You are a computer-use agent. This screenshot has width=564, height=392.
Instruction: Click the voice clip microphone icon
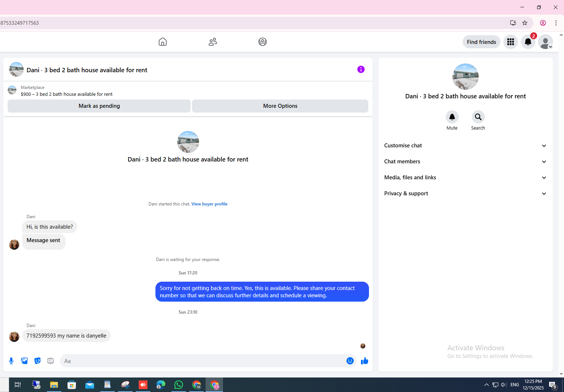[x=11, y=361]
